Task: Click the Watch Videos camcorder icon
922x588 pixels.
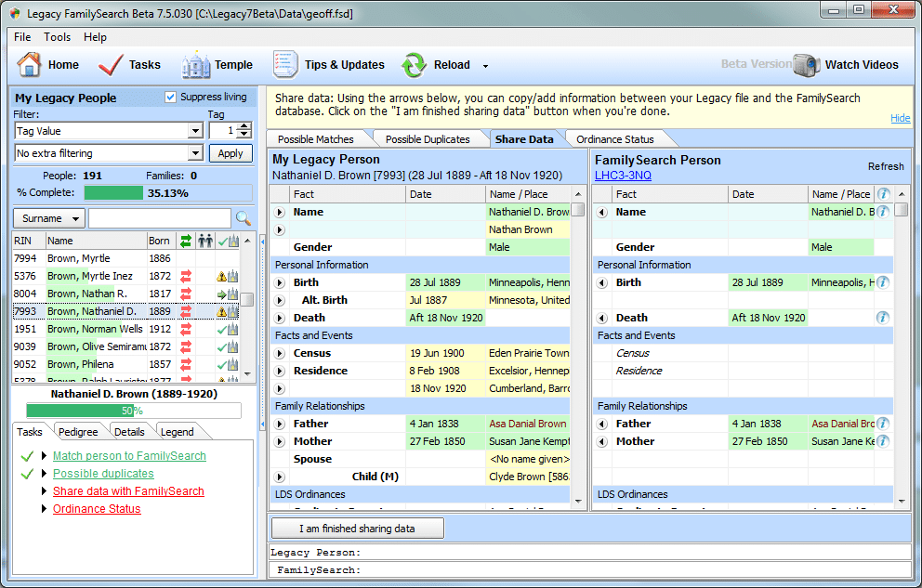Action: coord(806,65)
